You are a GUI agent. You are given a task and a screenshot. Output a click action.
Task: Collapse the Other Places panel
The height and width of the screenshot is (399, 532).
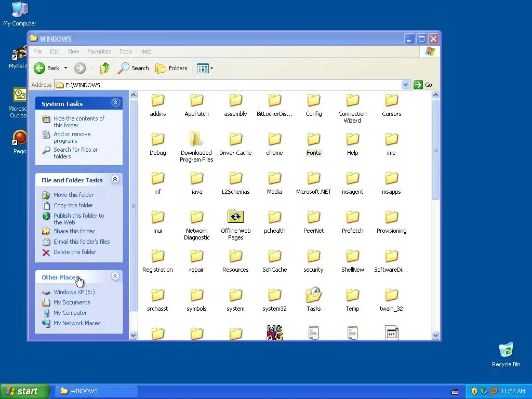click(x=115, y=276)
